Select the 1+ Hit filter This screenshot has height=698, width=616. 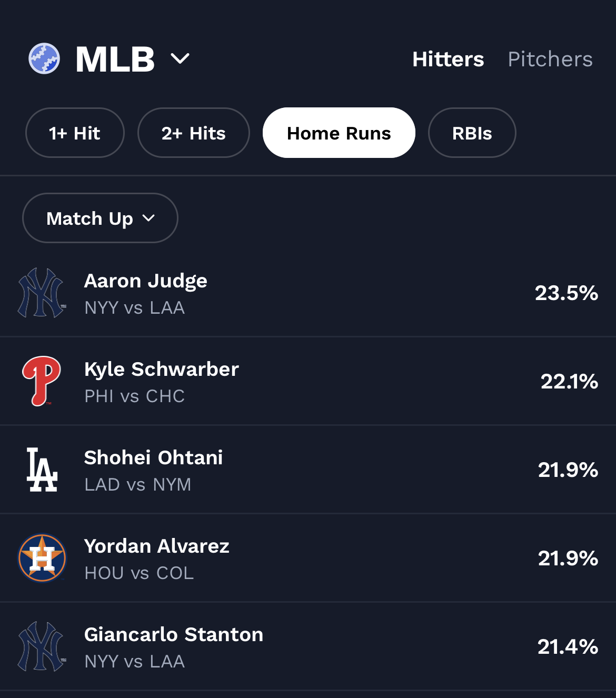point(75,133)
